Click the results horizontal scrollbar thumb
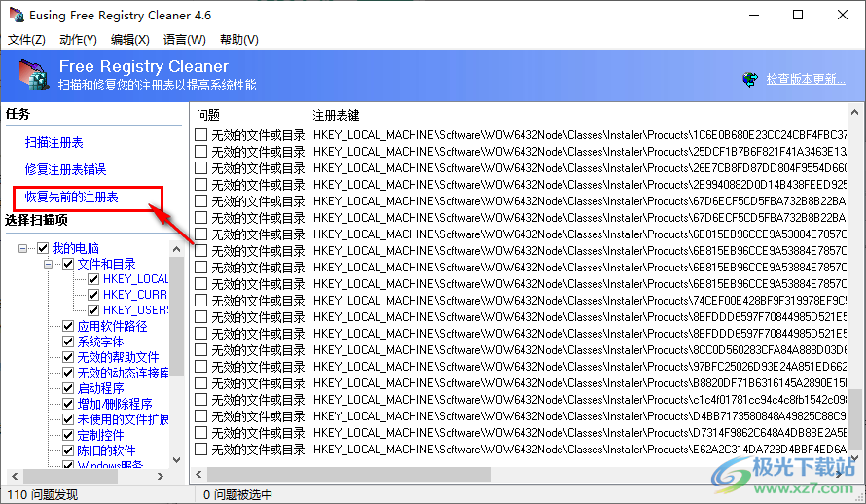The image size is (866, 504). pyautogui.click(x=349, y=474)
